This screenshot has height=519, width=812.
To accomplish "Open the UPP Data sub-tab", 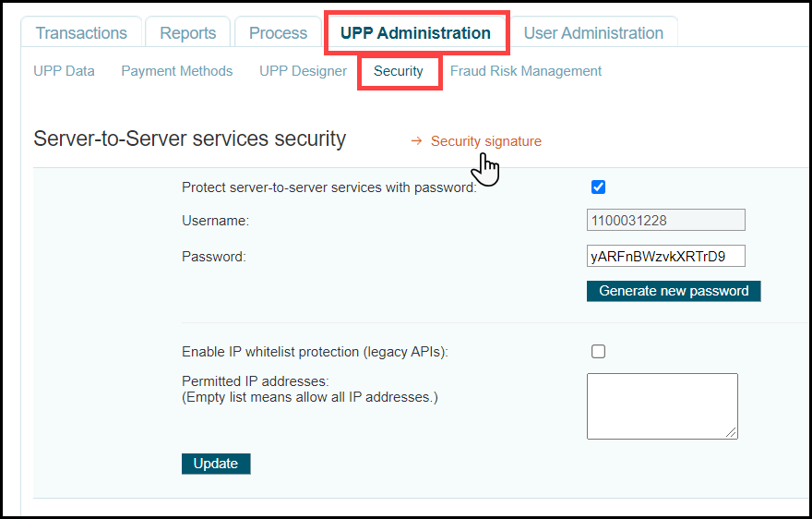I will [64, 71].
